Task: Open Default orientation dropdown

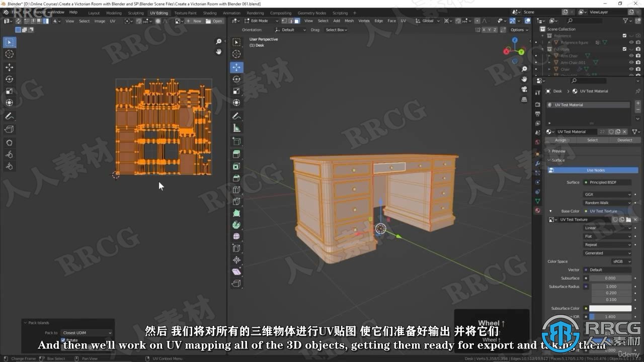Action: click(291, 30)
